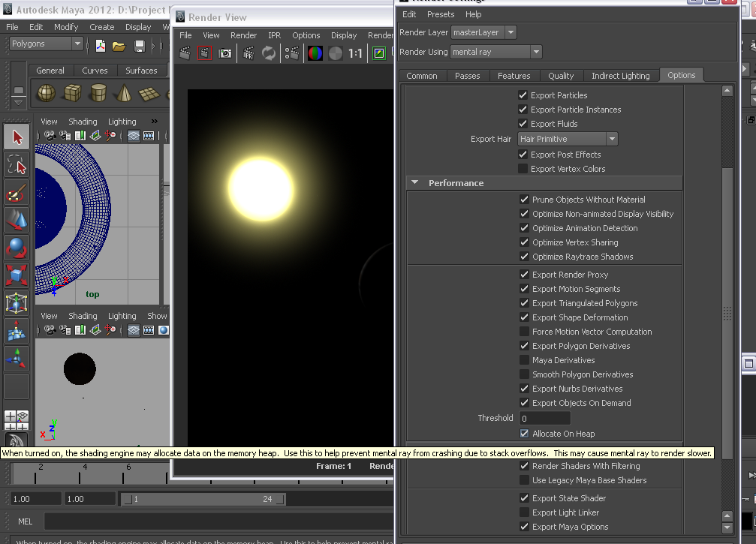
Task: Refresh the IPR image in Render View
Action: coord(269,53)
